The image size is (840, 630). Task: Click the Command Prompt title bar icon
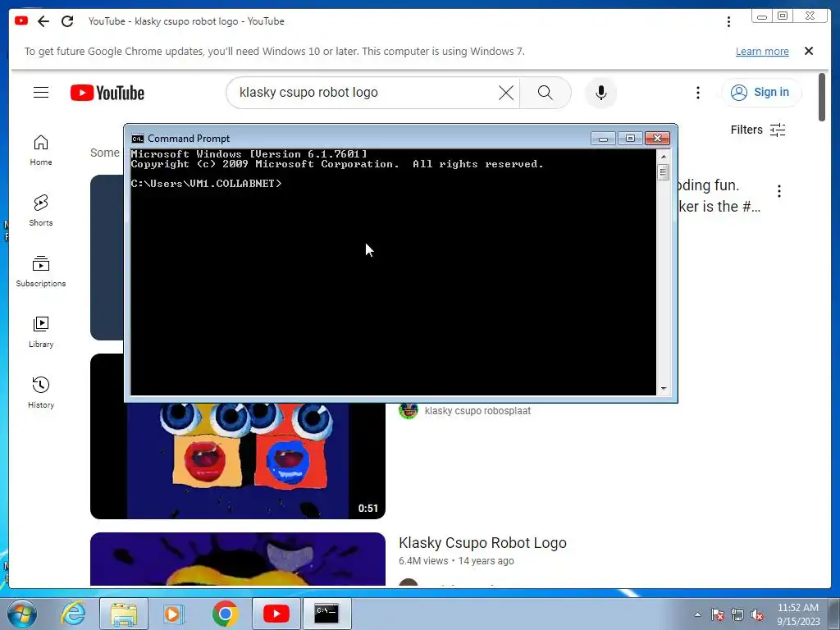[x=138, y=138]
